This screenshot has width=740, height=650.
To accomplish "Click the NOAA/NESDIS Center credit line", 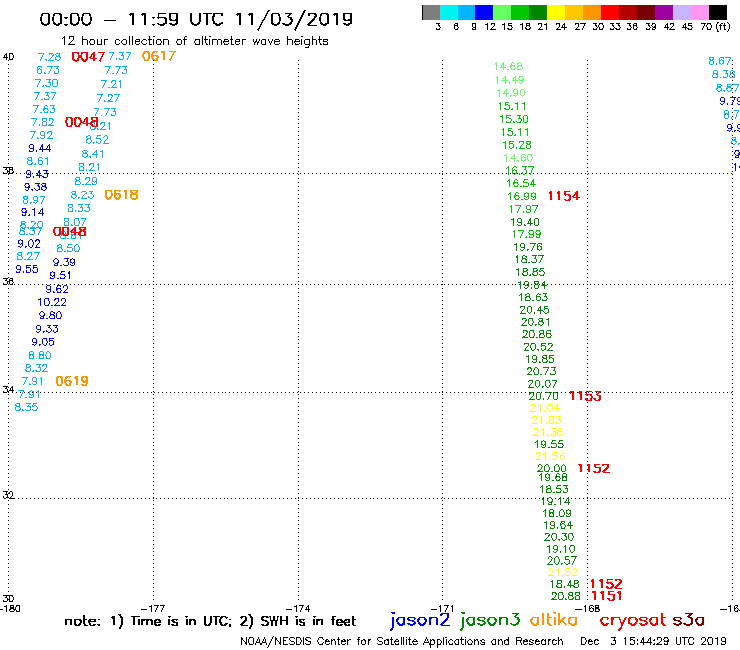I will point(402,641).
